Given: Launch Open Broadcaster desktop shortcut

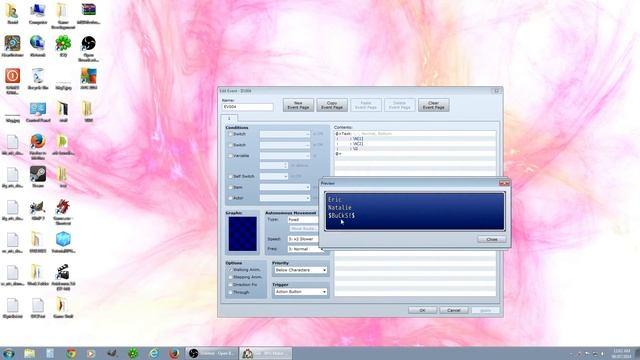Looking at the screenshot, I should [88, 48].
